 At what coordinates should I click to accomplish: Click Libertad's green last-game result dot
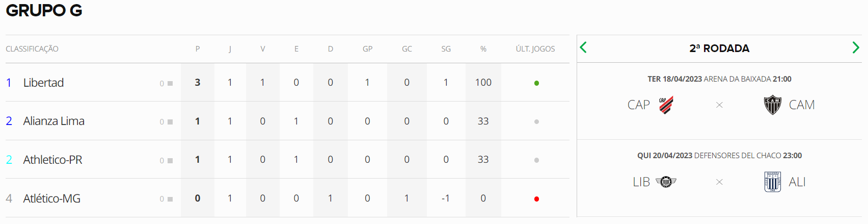pyautogui.click(x=536, y=83)
